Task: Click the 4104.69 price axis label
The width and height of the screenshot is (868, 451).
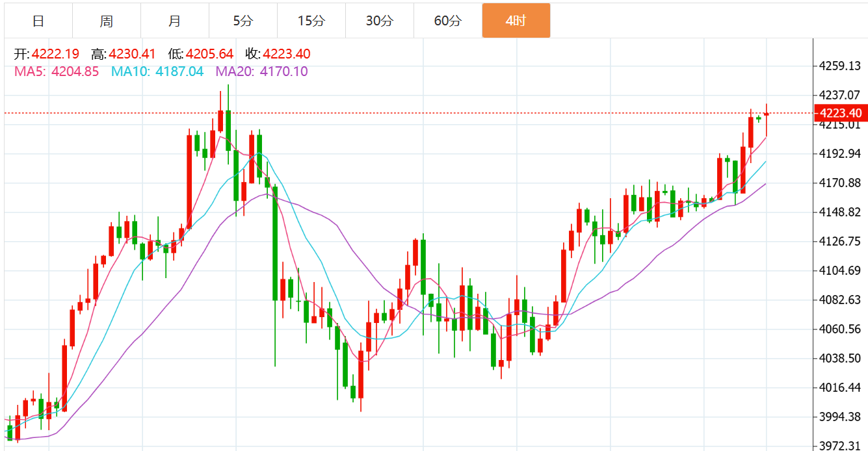Action: (x=839, y=270)
